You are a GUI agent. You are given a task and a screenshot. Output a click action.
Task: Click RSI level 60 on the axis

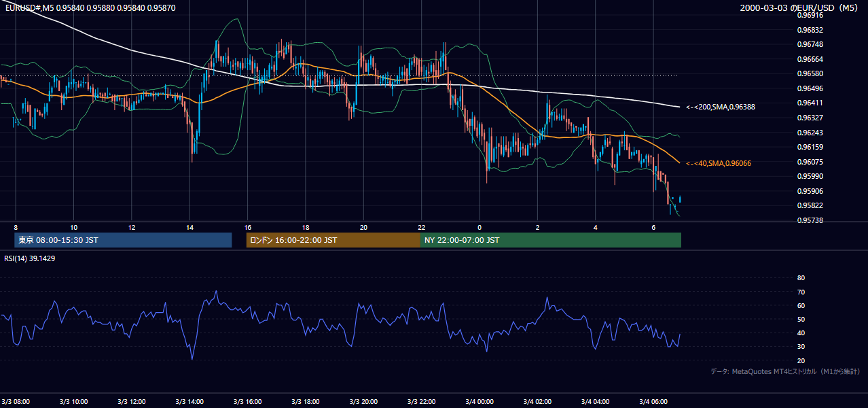[801, 305]
